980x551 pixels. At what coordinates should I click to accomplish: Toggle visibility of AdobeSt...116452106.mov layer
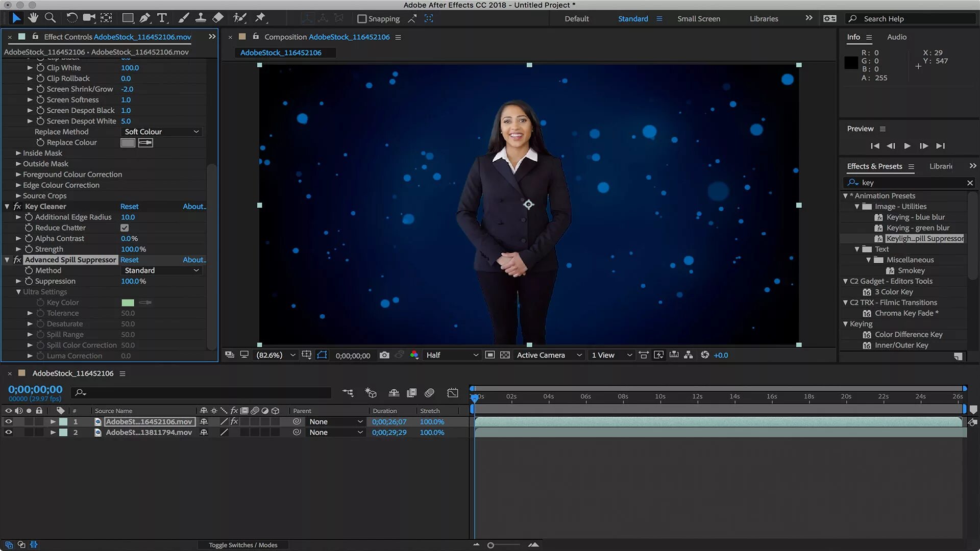pyautogui.click(x=8, y=420)
